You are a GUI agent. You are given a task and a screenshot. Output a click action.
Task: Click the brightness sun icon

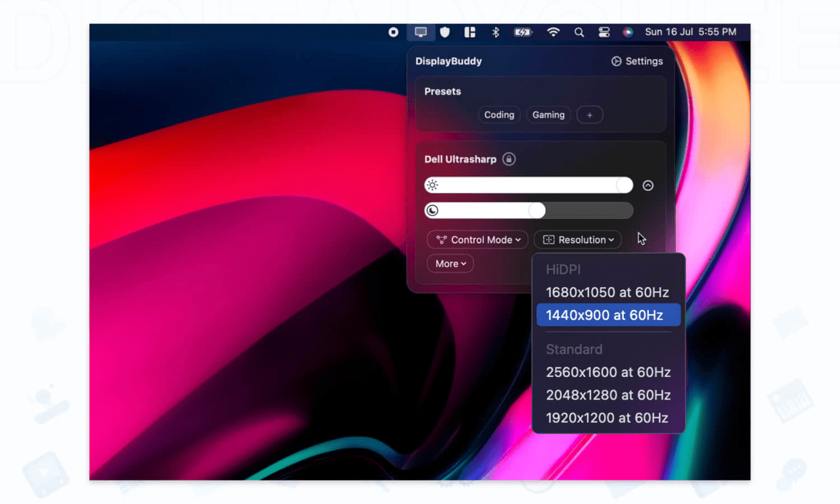432,185
